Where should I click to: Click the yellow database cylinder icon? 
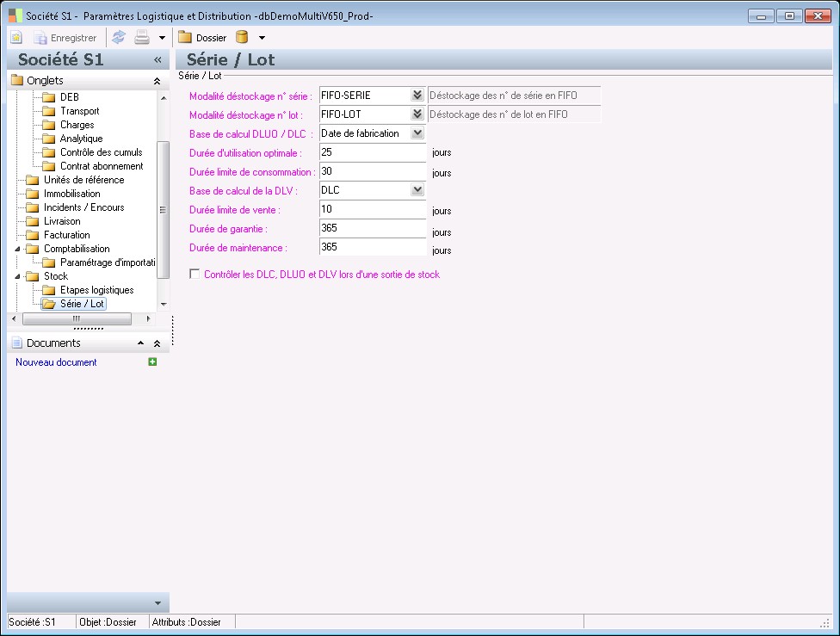point(242,38)
